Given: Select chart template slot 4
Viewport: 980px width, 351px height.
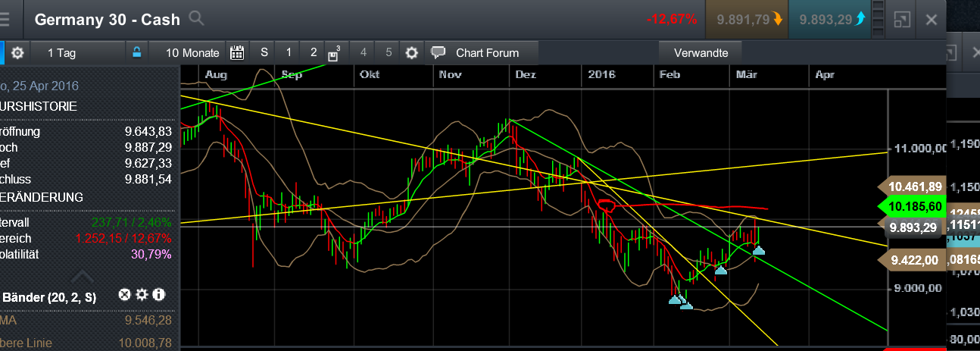Looking at the screenshot, I should pos(364,52).
